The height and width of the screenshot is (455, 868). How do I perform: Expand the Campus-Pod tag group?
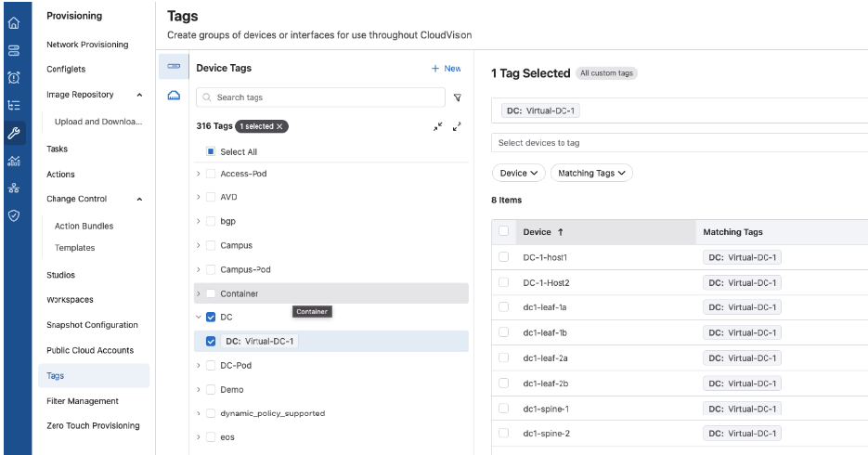pyautogui.click(x=199, y=269)
